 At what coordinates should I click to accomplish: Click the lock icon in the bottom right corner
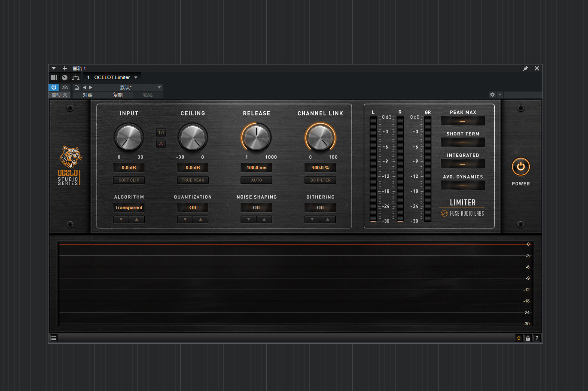coord(527,338)
